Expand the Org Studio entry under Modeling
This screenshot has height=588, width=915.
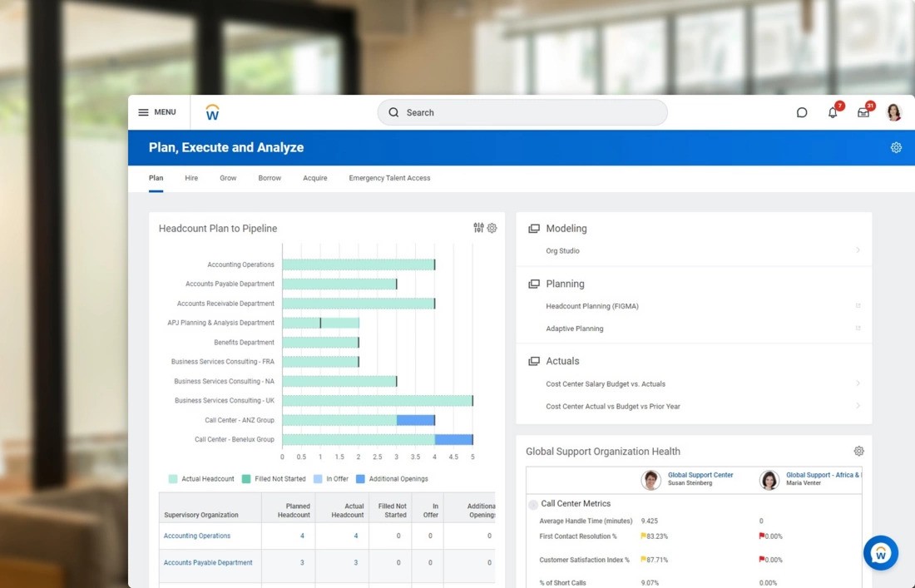click(x=858, y=250)
